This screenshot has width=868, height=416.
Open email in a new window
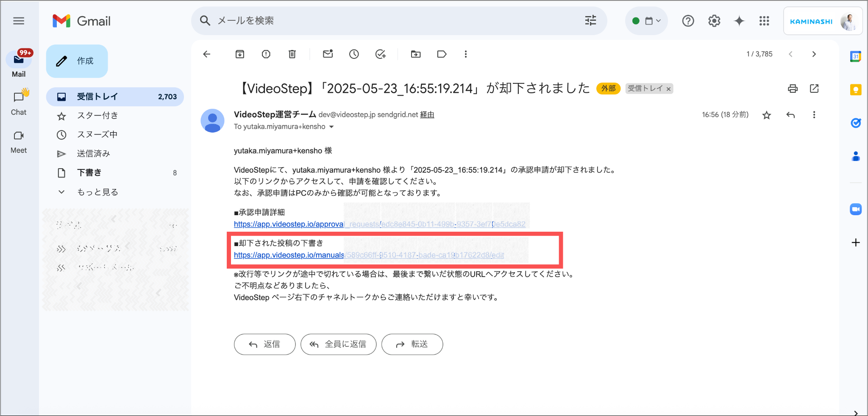pyautogui.click(x=814, y=89)
